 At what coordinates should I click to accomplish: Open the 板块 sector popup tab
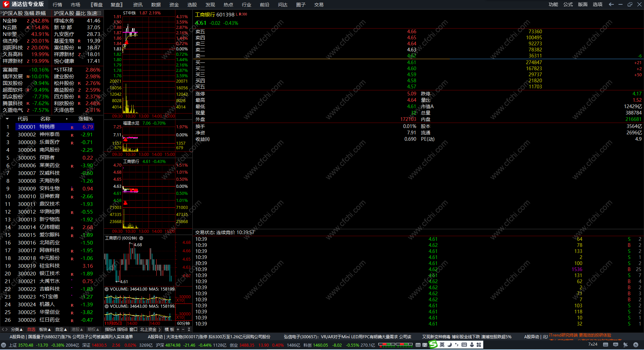pos(45,330)
